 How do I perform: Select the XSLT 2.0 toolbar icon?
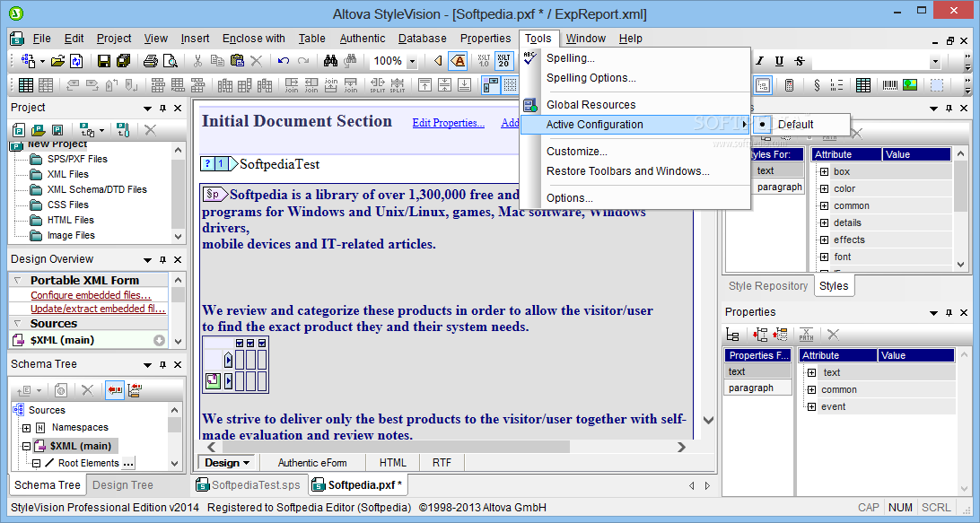tap(503, 61)
